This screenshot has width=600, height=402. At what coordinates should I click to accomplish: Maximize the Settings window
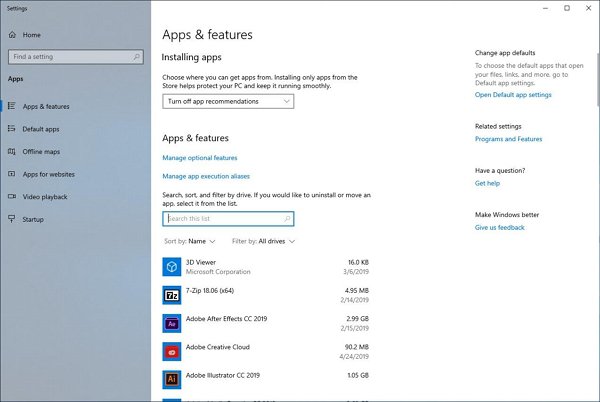pyautogui.click(x=567, y=8)
